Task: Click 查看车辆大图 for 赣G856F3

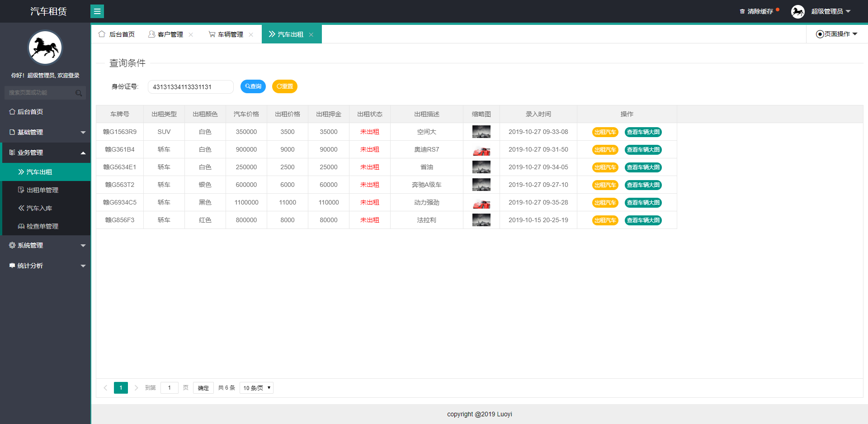Action: pos(643,220)
